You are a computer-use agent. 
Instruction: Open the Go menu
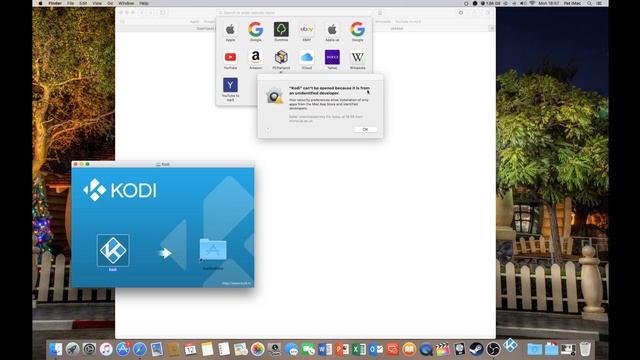[x=110, y=3]
